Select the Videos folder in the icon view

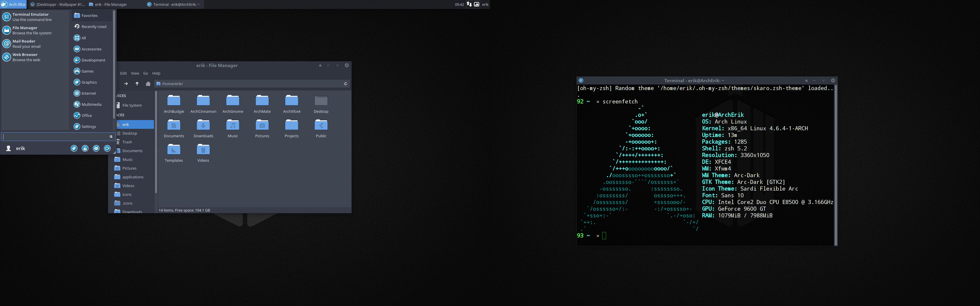(x=203, y=153)
